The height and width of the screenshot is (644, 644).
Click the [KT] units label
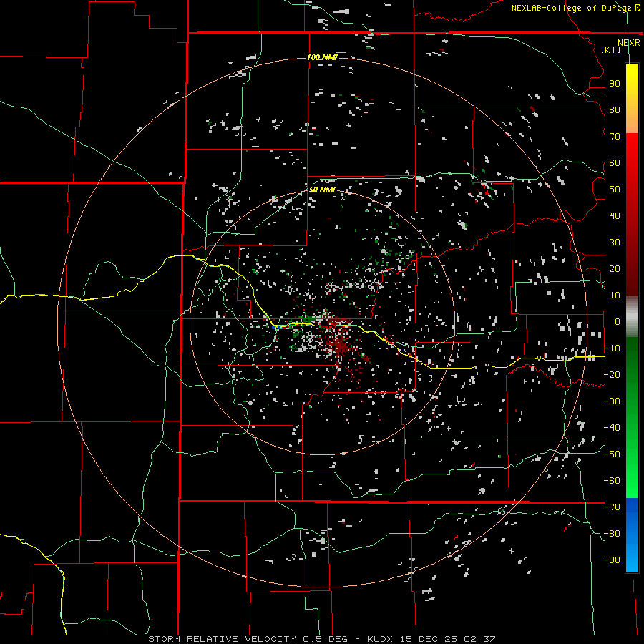pyautogui.click(x=610, y=49)
